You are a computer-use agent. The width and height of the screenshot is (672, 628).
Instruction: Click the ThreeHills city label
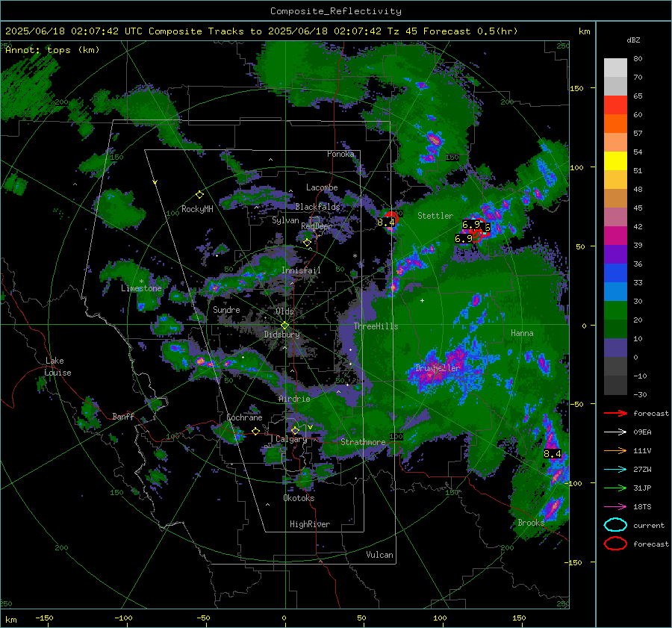pyautogui.click(x=376, y=326)
